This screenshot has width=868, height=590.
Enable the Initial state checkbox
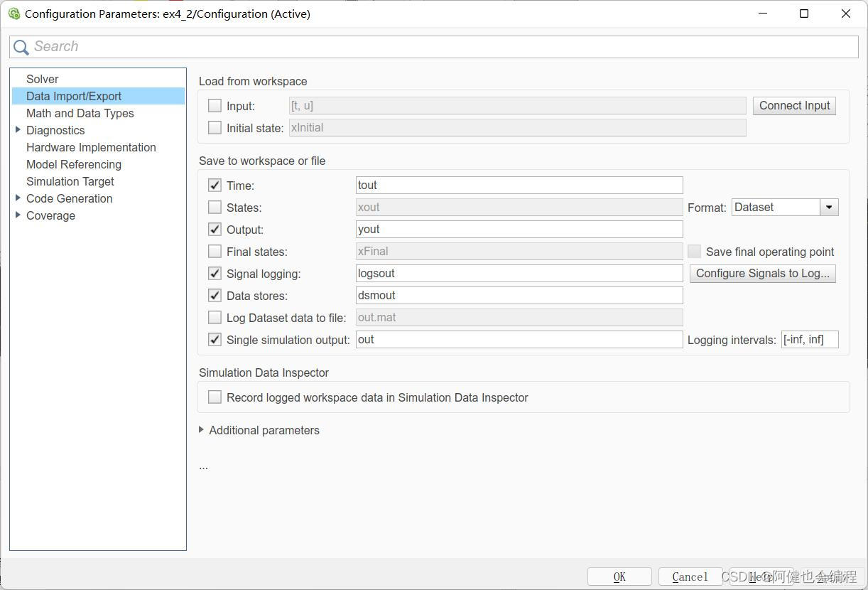coord(215,128)
